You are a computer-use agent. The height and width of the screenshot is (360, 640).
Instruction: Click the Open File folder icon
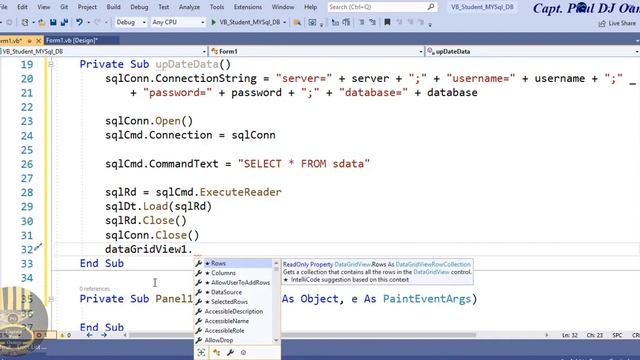click(42, 22)
